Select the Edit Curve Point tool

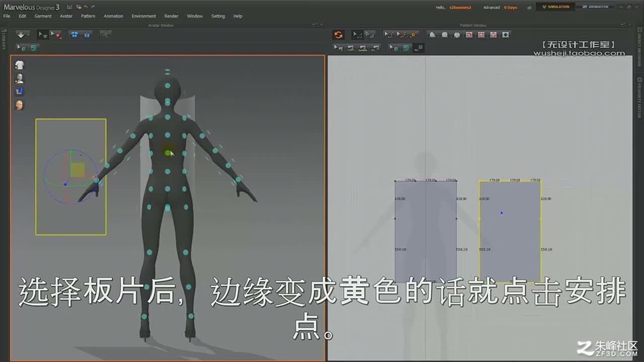401,35
